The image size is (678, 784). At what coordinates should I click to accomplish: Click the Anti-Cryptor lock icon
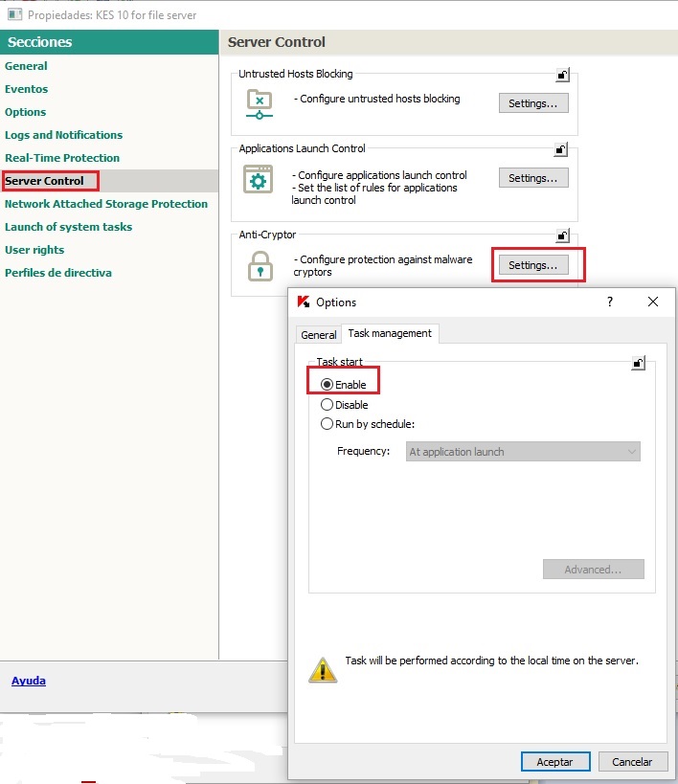562,235
